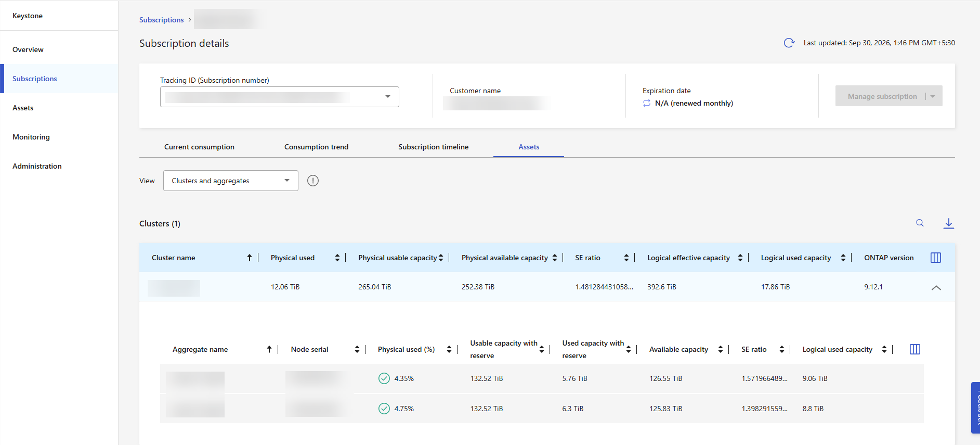
Task: Sort aggregates by Available capacity
Action: click(x=720, y=349)
